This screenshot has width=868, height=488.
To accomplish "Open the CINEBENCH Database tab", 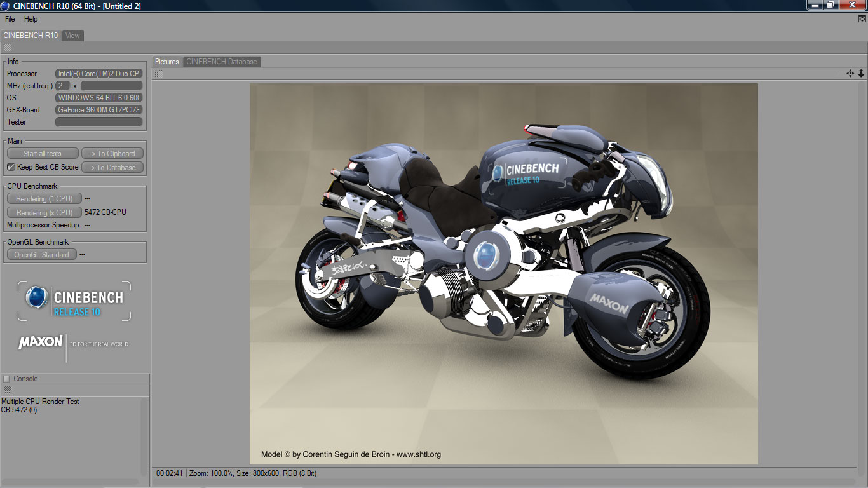I will [x=222, y=62].
